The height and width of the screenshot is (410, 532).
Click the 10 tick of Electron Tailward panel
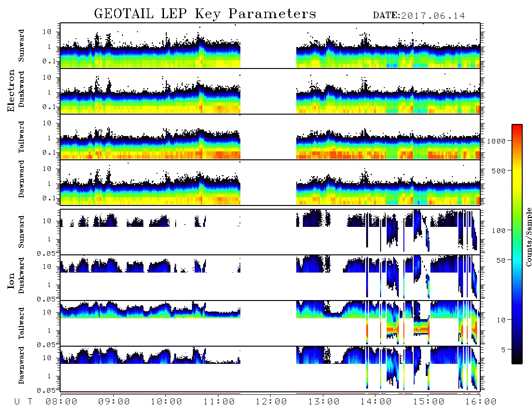pos(47,123)
